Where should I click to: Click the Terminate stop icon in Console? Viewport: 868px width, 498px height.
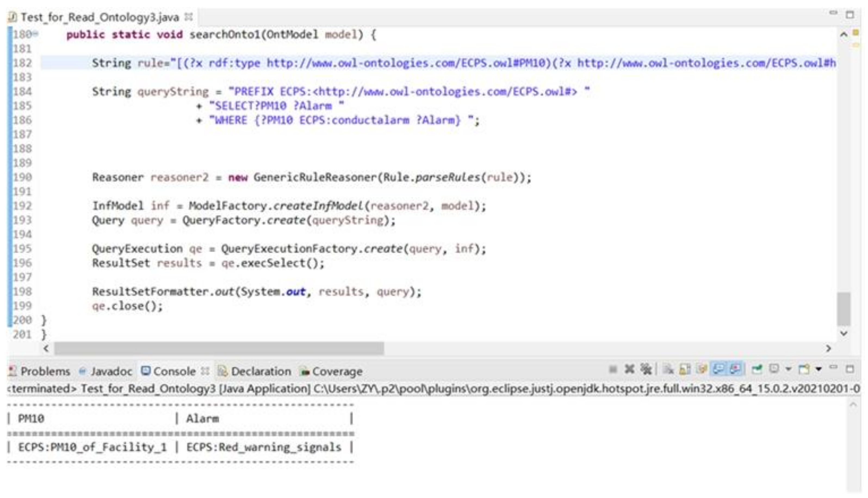pos(613,369)
